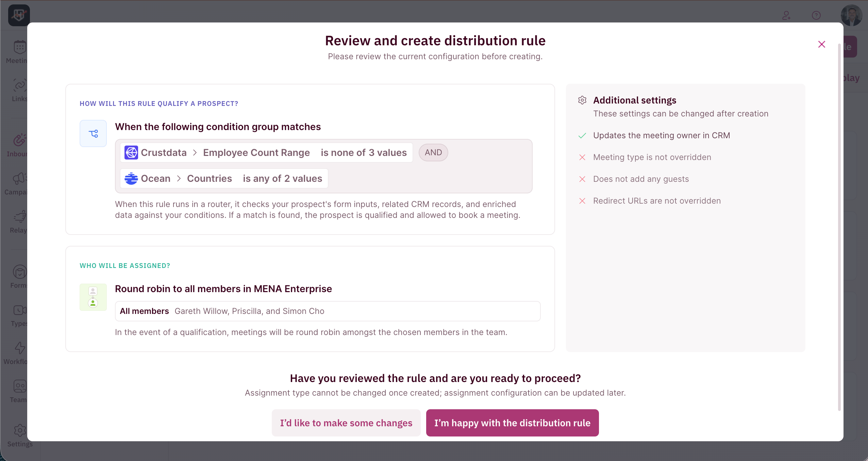
Task: Expand the Ocean Countries chevron
Action: click(179, 178)
